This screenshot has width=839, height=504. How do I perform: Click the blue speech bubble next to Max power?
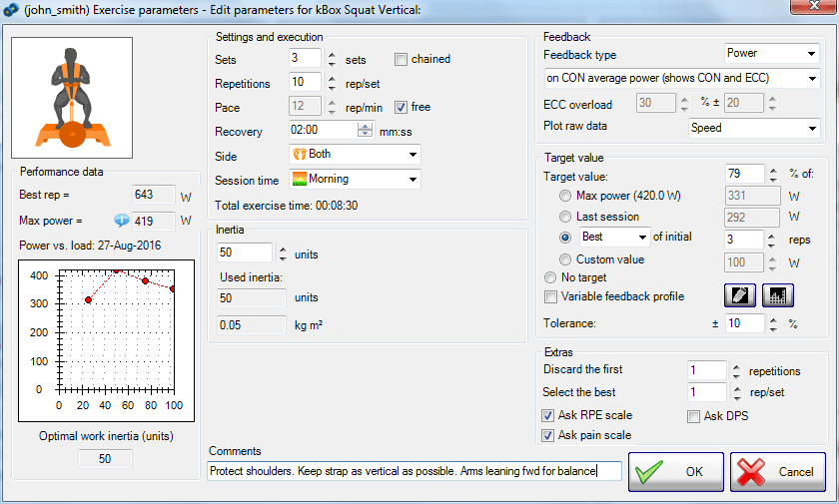point(122,221)
